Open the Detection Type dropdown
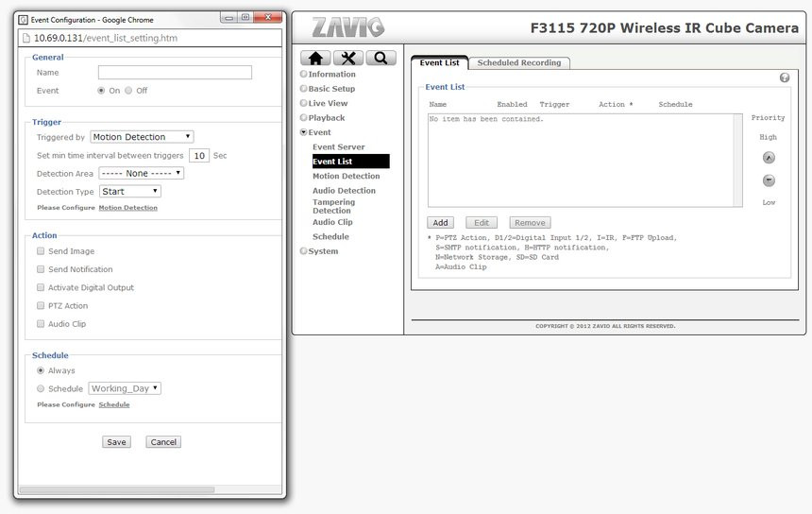 tap(130, 191)
